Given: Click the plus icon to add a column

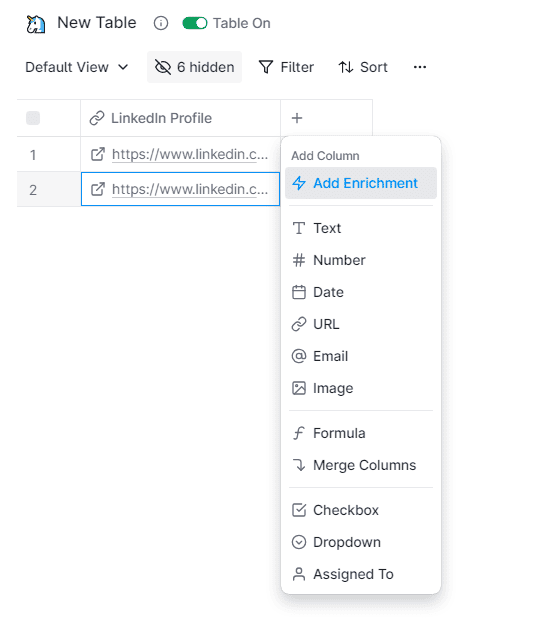Looking at the screenshot, I should point(297,118).
